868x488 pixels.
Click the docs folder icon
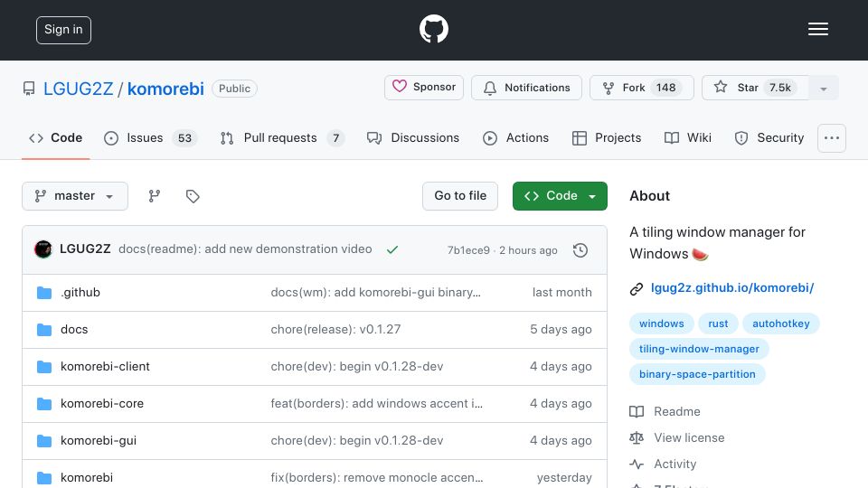click(44, 330)
